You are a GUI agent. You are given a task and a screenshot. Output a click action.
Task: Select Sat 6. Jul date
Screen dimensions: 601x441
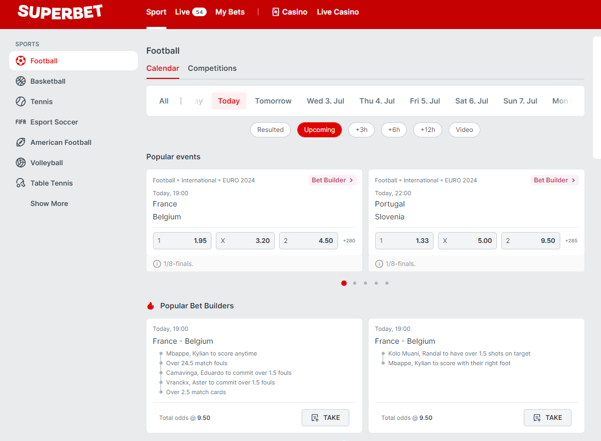point(471,101)
